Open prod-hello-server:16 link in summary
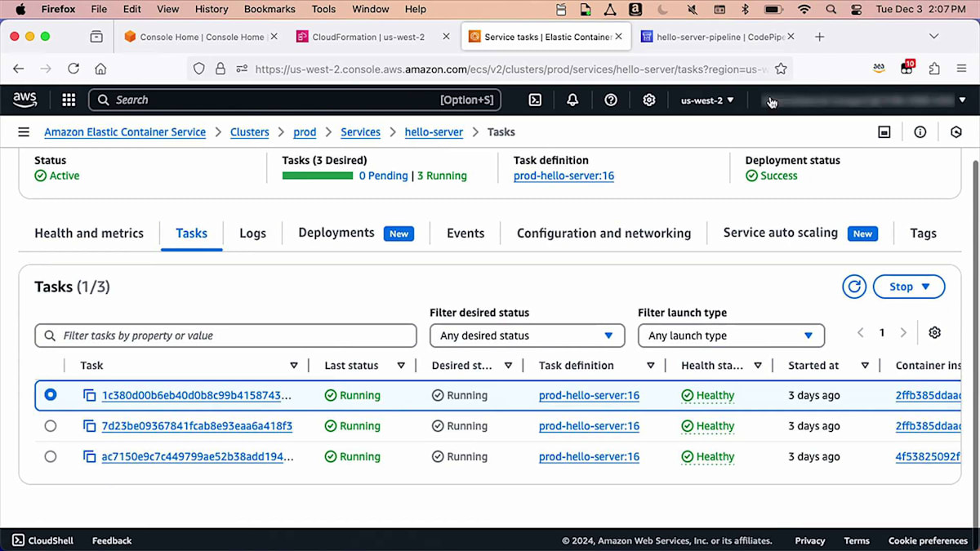This screenshot has height=551, width=980. 563,176
